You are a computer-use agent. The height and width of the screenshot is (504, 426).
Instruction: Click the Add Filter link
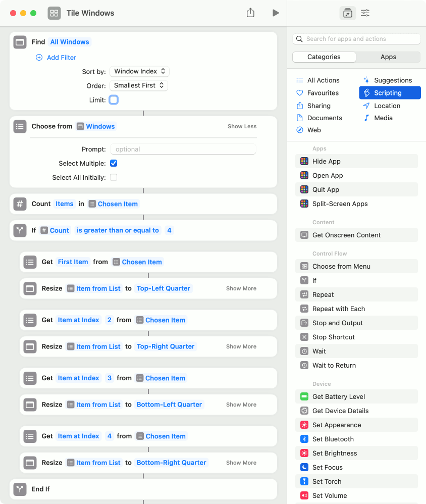(x=61, y=58)
